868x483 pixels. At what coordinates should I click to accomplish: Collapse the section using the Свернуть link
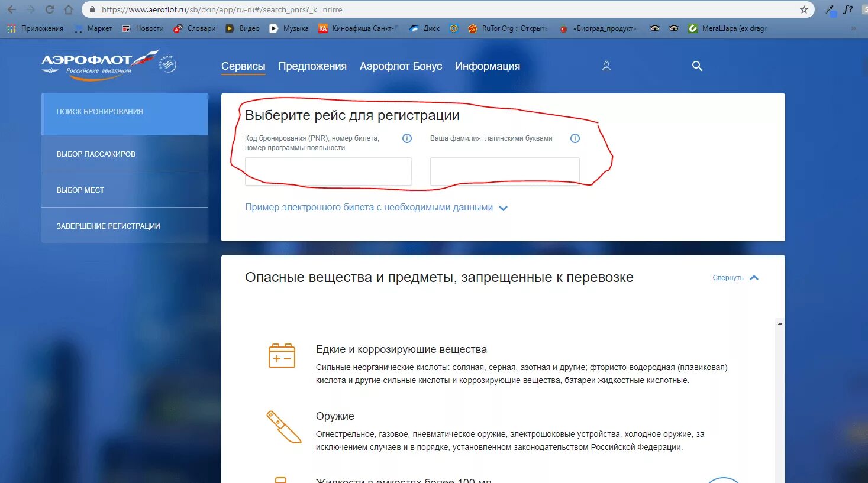[728, 278]
